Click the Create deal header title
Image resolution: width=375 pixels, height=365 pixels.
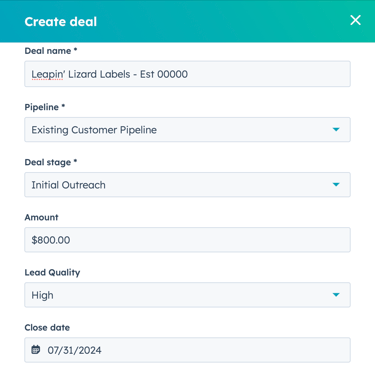61,22
